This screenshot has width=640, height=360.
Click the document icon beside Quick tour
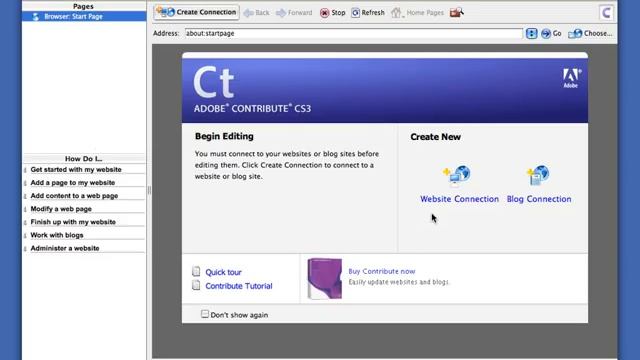tap(196, 271)
